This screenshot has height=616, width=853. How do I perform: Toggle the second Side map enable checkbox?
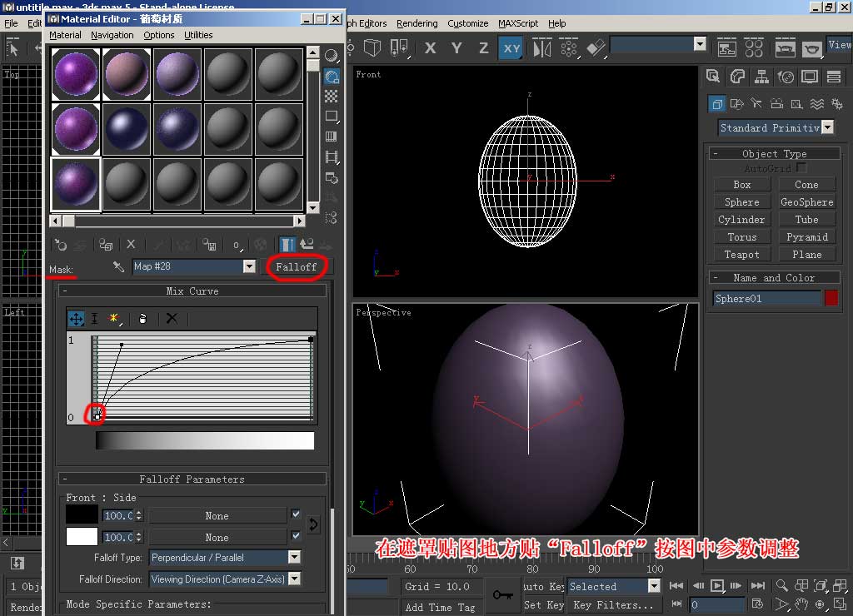coord(296,535)
